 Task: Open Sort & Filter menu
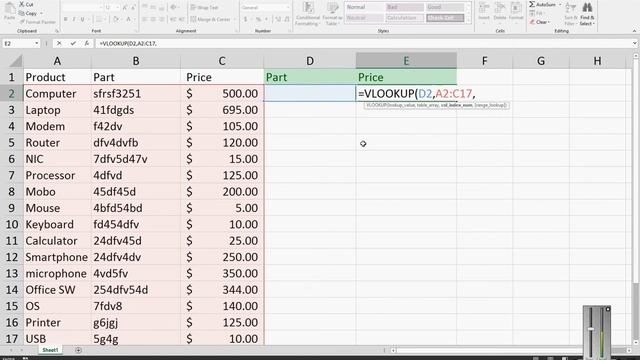(x=571, y=14)
